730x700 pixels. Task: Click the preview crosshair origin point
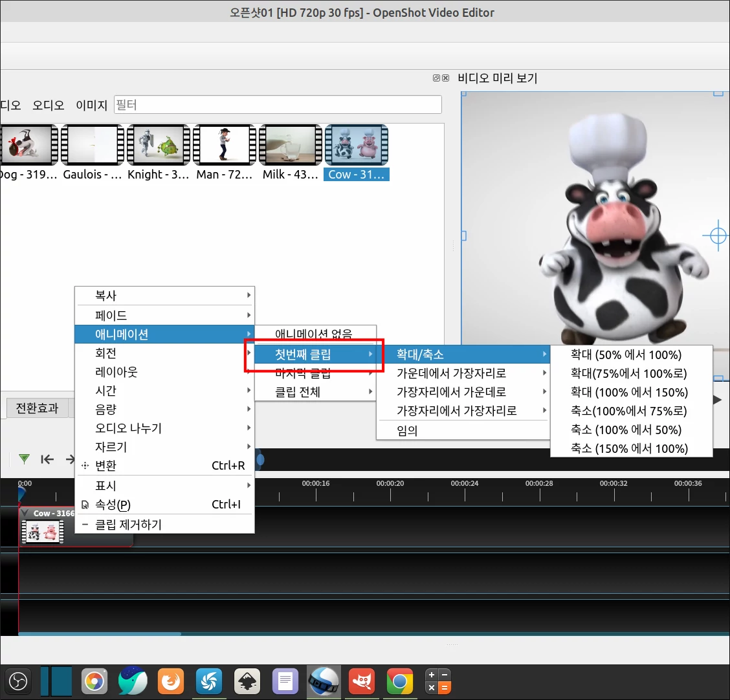[718, 236]
